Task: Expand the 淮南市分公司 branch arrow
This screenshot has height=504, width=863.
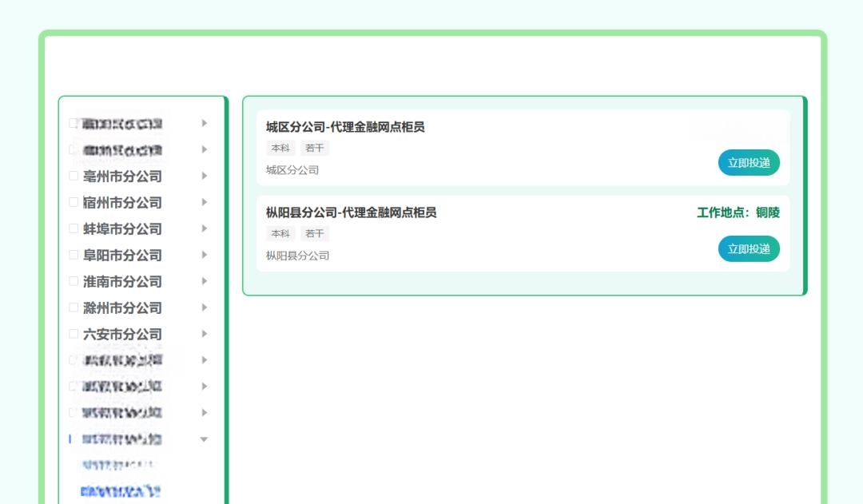Action: pyautogui.click(x=205, y=281)
